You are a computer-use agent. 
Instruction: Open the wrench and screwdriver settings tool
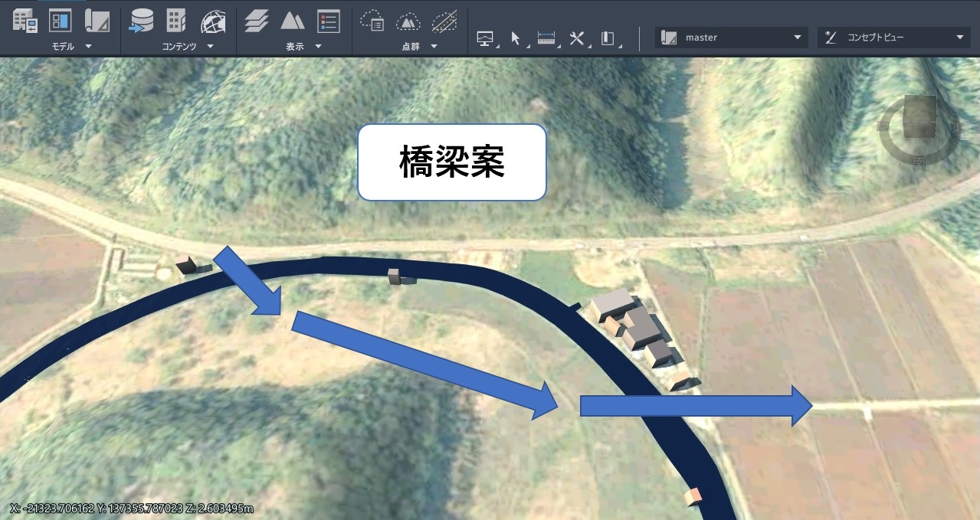(578, 38)
